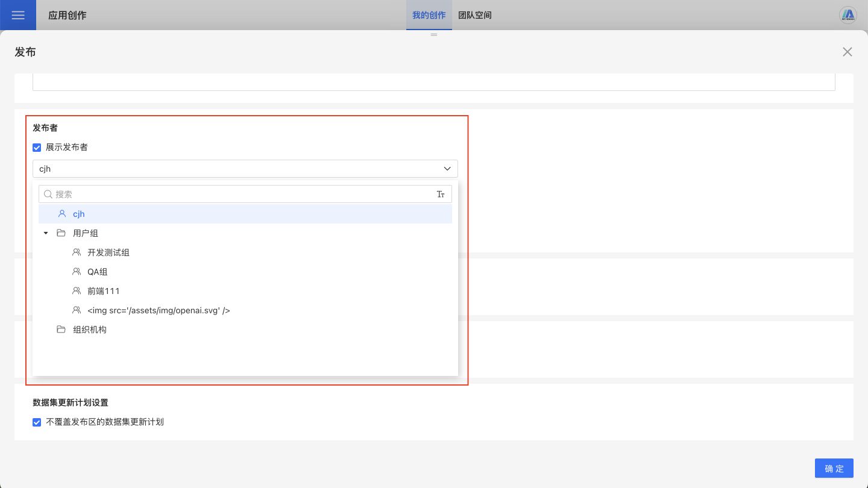This screenshot has height=488, width=868.
Task: Toggle 不覆盖发布区的数据集更新计划 checkbox
Action: [37, 422]
